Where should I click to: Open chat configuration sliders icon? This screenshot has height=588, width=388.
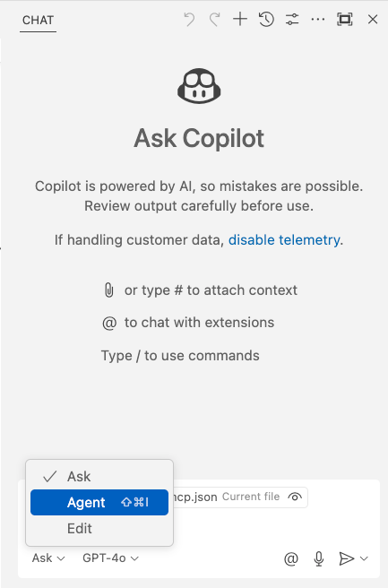click(292, 19)
